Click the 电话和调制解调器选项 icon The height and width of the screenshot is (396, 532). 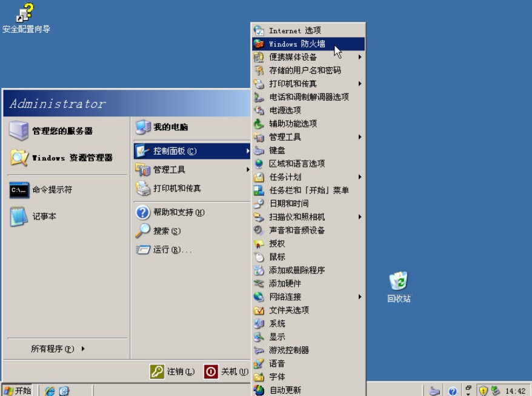(259, 97)
